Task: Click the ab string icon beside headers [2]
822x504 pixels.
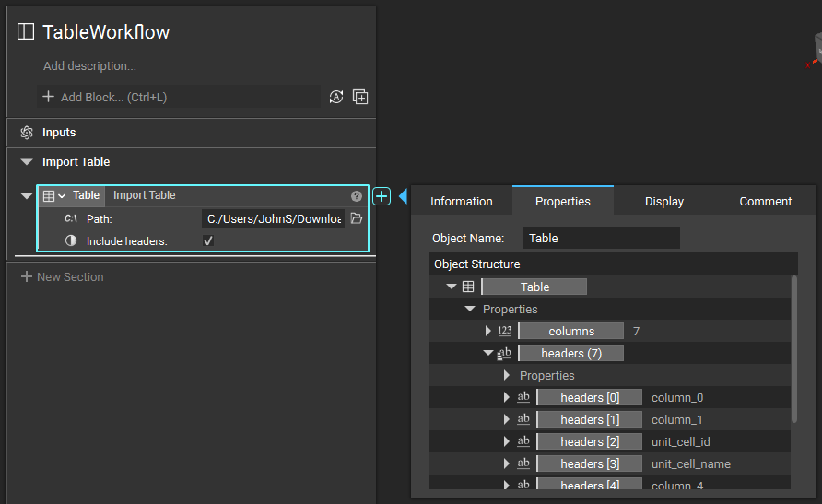Action: (523, 441)
